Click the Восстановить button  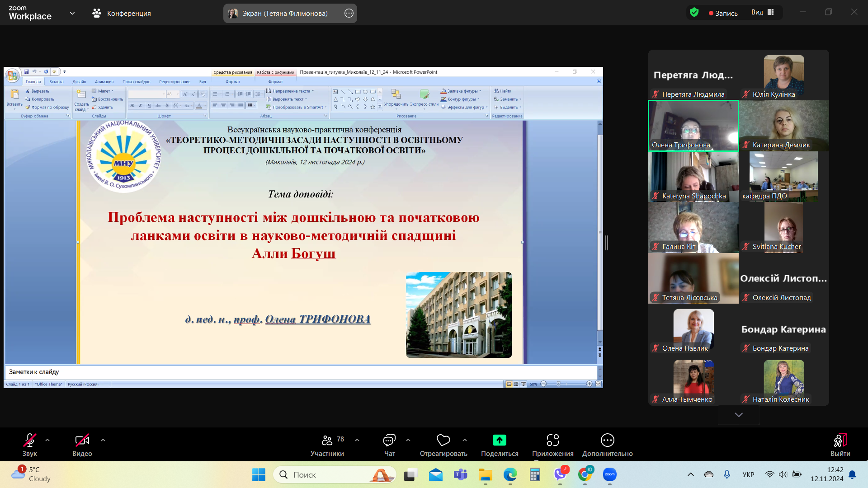(108, 99)
